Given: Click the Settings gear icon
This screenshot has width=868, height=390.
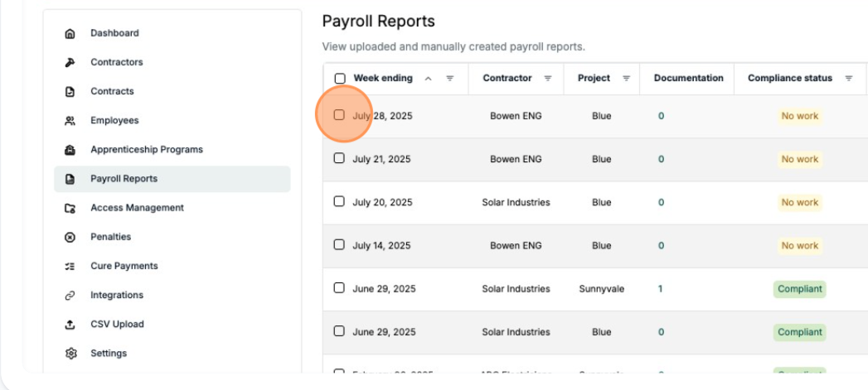Looking at the screenshot, I should [x=70, y=354].
